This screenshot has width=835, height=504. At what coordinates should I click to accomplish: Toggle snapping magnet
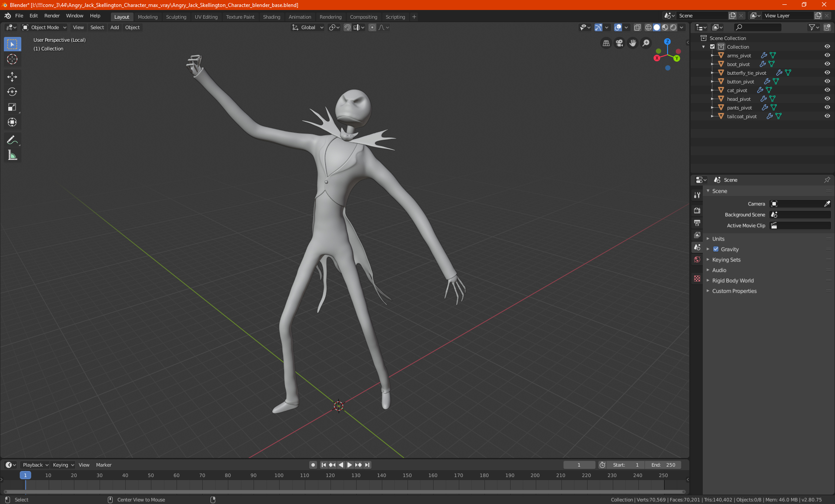[x=347, y=27]
